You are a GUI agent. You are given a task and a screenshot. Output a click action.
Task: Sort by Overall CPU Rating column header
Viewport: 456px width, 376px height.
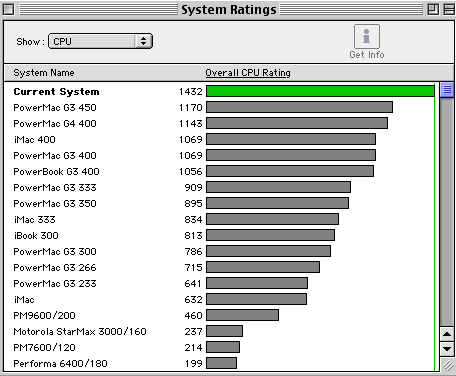point(248,73)
